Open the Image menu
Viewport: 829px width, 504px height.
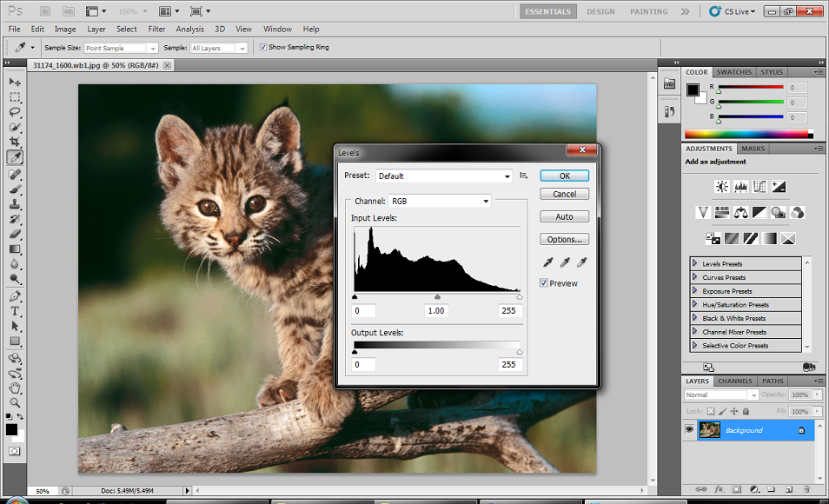[65, 29]
